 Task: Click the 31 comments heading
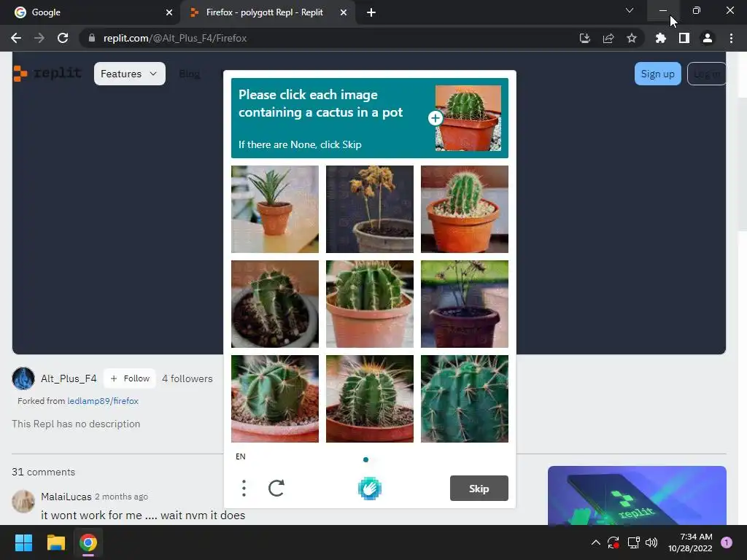pyautogui.click(x=43, y=472)
